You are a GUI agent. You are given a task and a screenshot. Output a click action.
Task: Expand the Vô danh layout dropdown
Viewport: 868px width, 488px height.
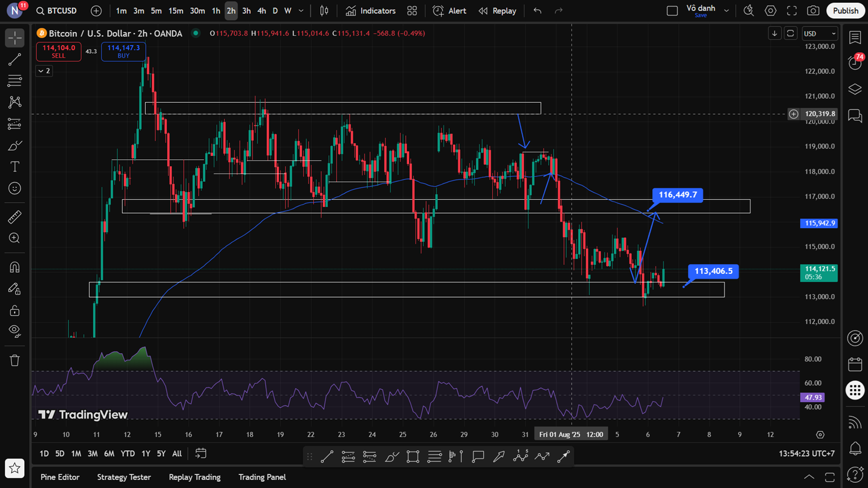[727, 11]
